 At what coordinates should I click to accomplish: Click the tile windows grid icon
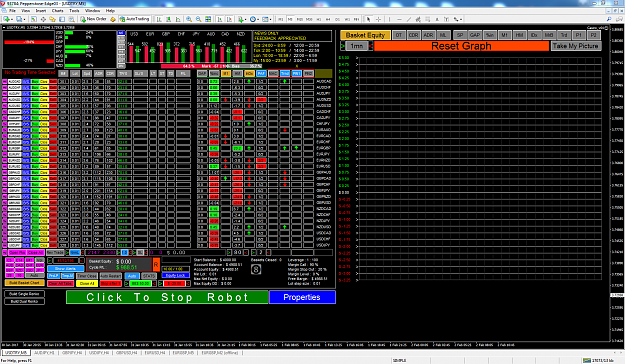point(208,19)
